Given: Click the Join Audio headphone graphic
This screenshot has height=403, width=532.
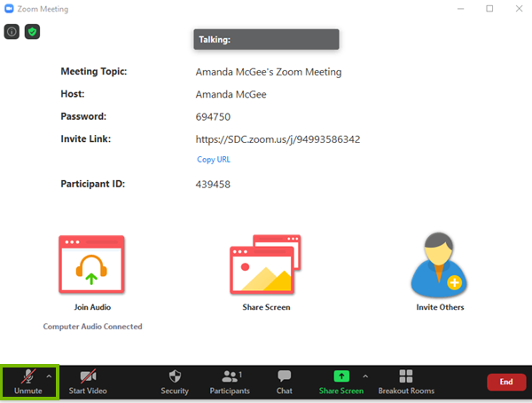Looking at the screenshot, I should 91,265.
